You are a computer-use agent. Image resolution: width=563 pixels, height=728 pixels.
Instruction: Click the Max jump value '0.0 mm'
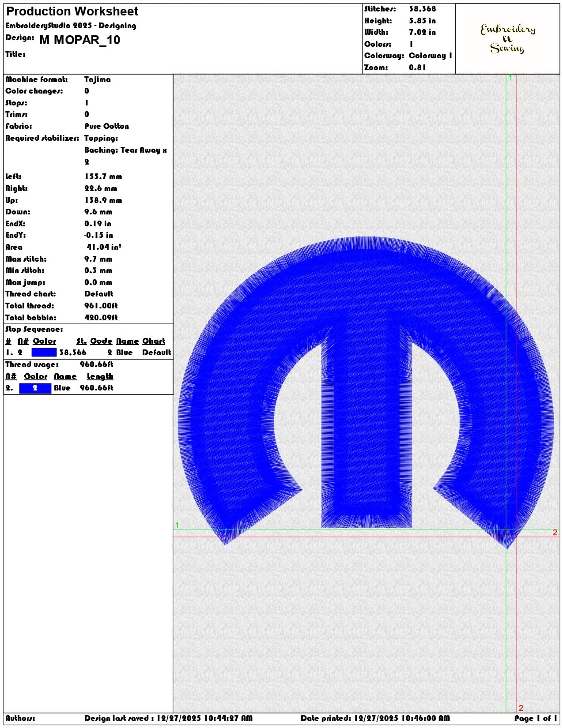(98, 282)
